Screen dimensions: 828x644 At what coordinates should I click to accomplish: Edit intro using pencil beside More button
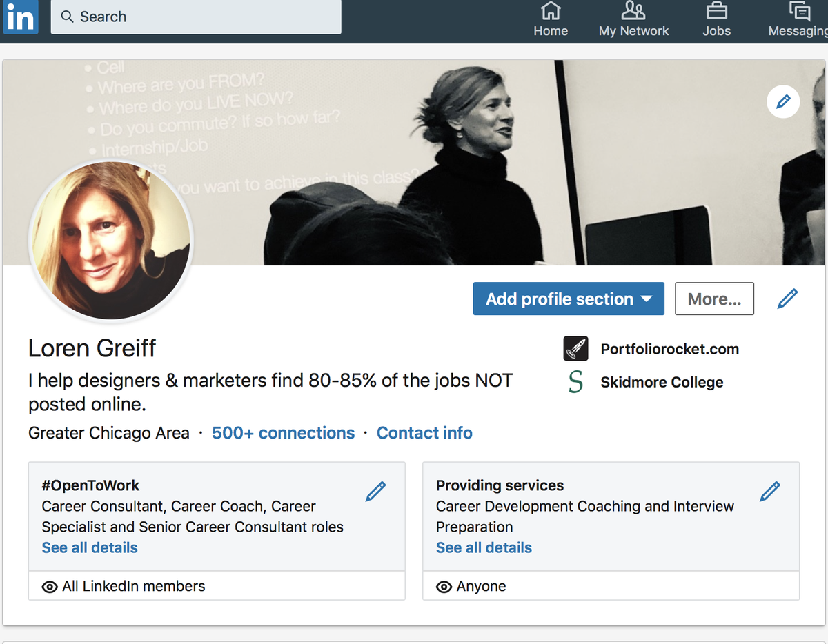787,299
